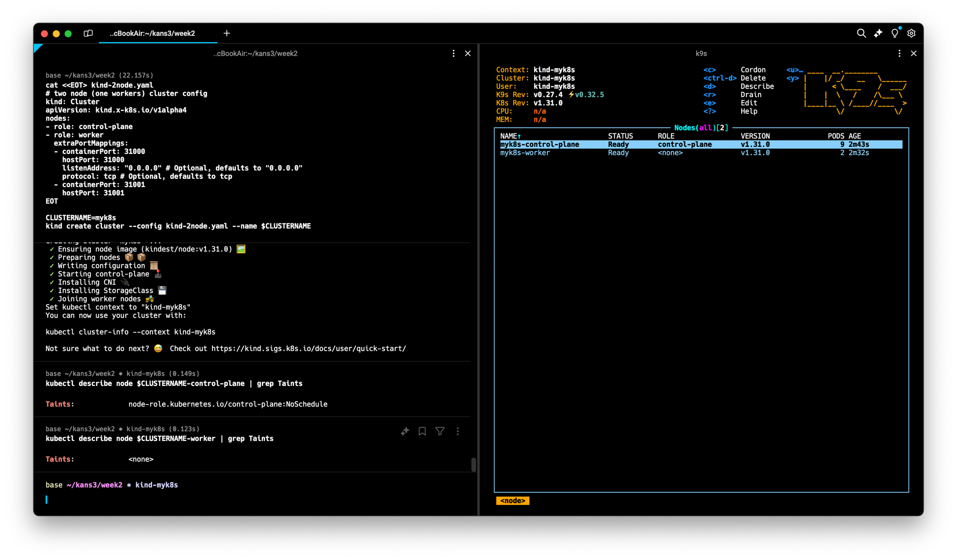The height and width of the screenshot is (560, 957).
Task: Select the myk8s-worker node row
Action: [x=701, y=153]
